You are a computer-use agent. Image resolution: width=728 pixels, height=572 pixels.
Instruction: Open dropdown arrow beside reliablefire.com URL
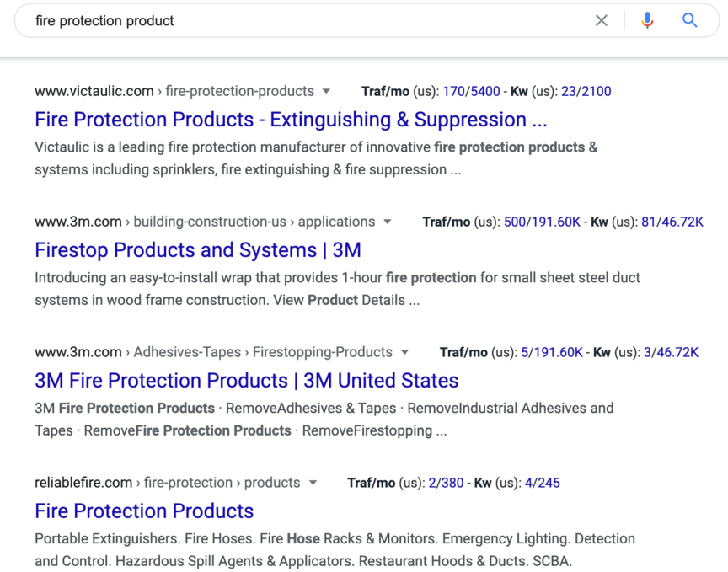[x=313, y=484]
